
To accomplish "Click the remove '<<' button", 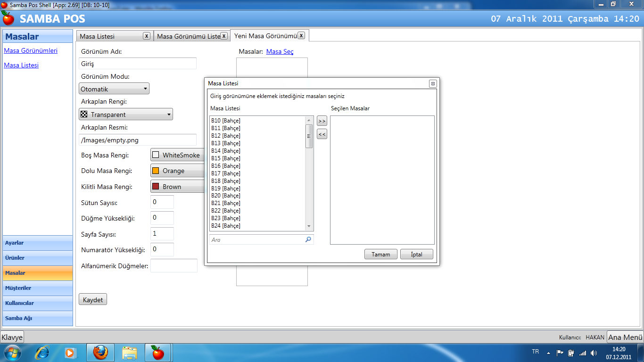I will pos(322,134).
